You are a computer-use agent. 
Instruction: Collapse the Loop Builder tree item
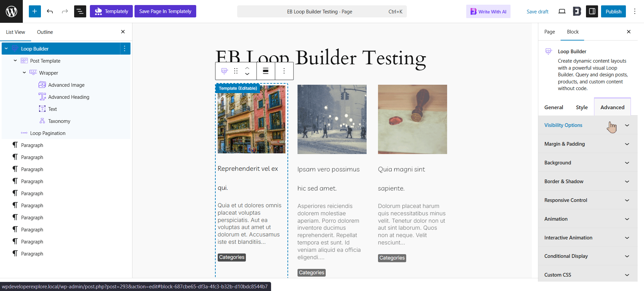6,49
